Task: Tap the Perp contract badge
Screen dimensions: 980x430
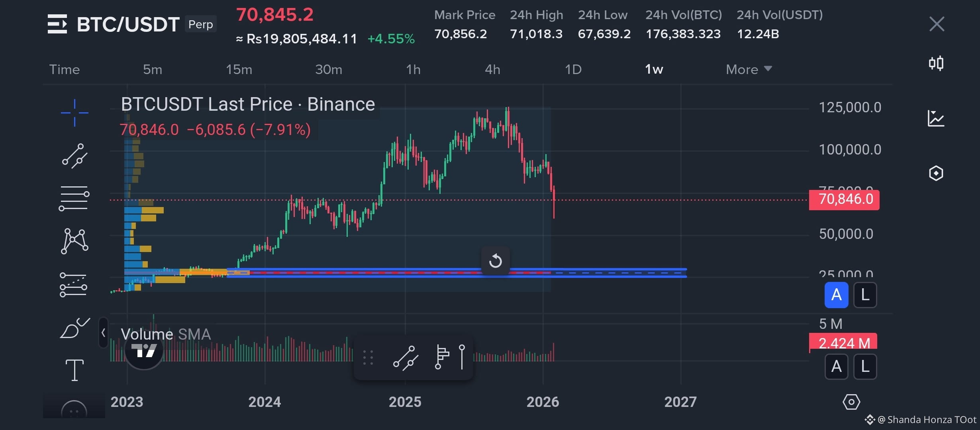Action: click(201, 24)
